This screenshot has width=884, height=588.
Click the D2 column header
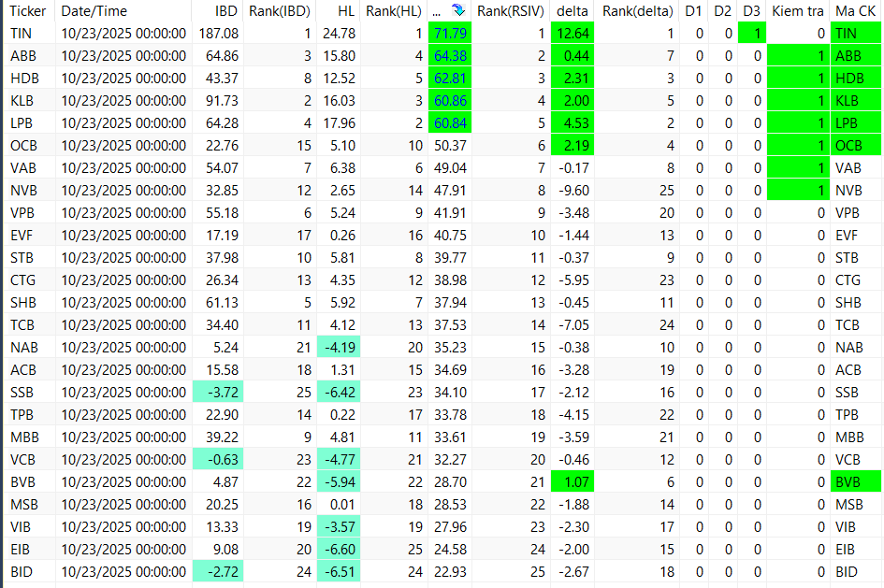pos(722,10)
